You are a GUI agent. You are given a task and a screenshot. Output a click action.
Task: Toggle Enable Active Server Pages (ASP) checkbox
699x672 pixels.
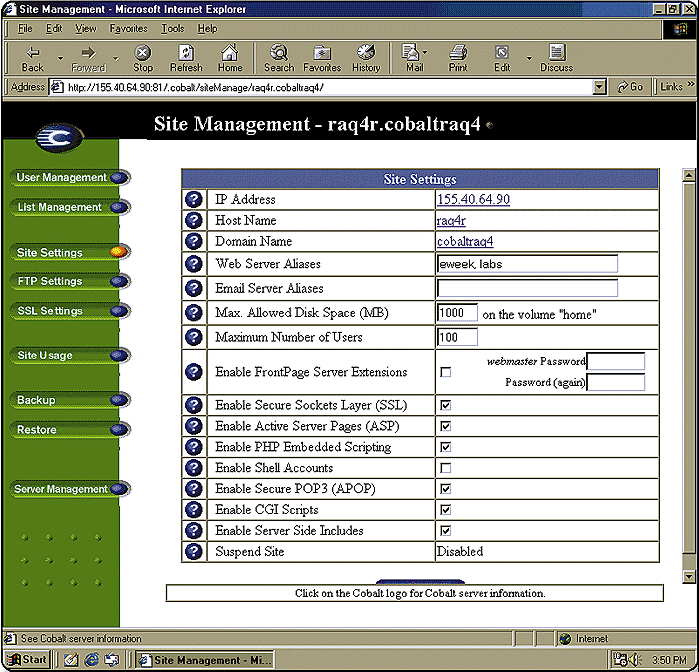(x=445, y=426)
